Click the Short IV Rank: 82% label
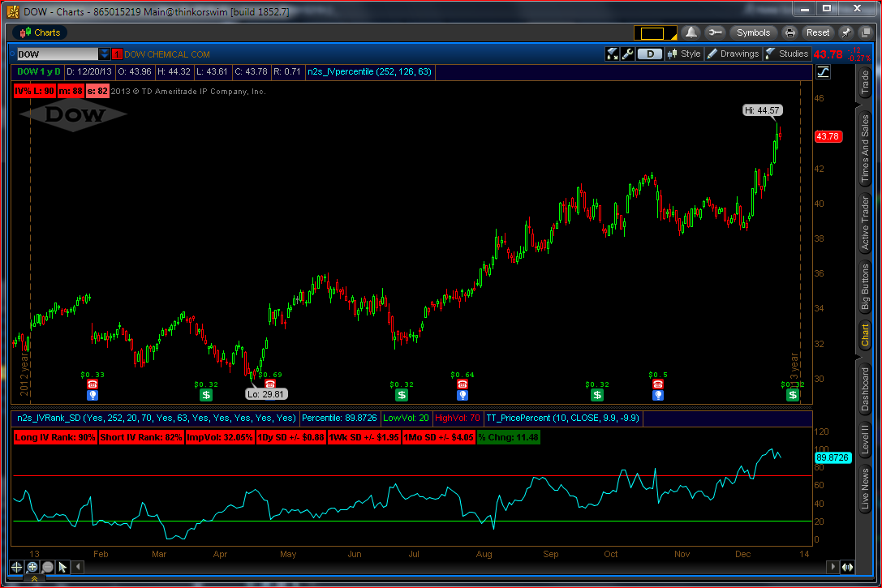Image resolution: width=882 pixels, height=588 pixels. click(141, 437)
